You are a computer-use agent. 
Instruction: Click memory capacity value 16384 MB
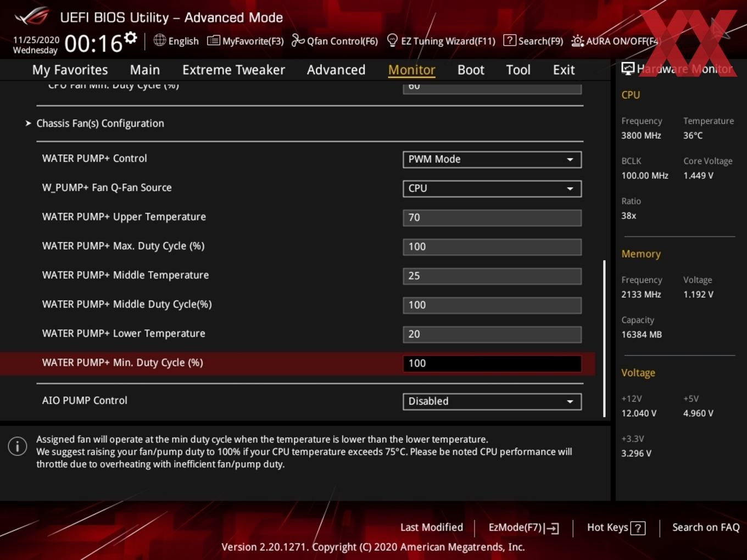click(x=642, y=334)
